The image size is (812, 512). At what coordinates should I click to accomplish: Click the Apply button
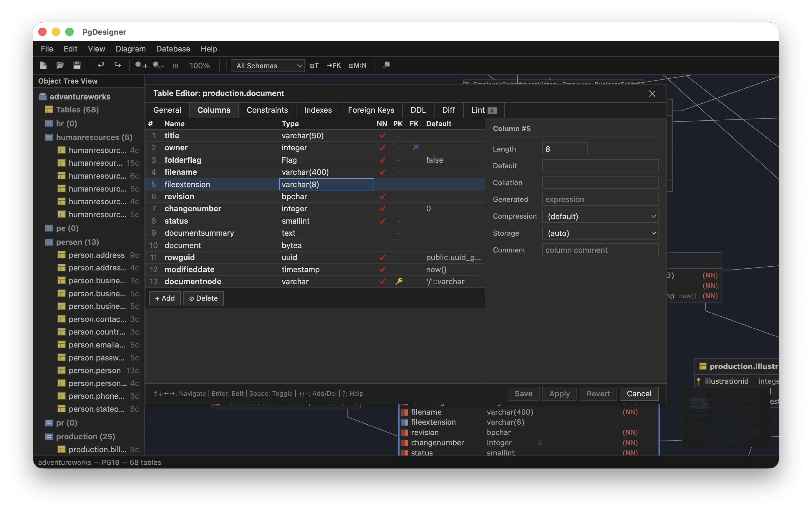(x=559, y=393)
